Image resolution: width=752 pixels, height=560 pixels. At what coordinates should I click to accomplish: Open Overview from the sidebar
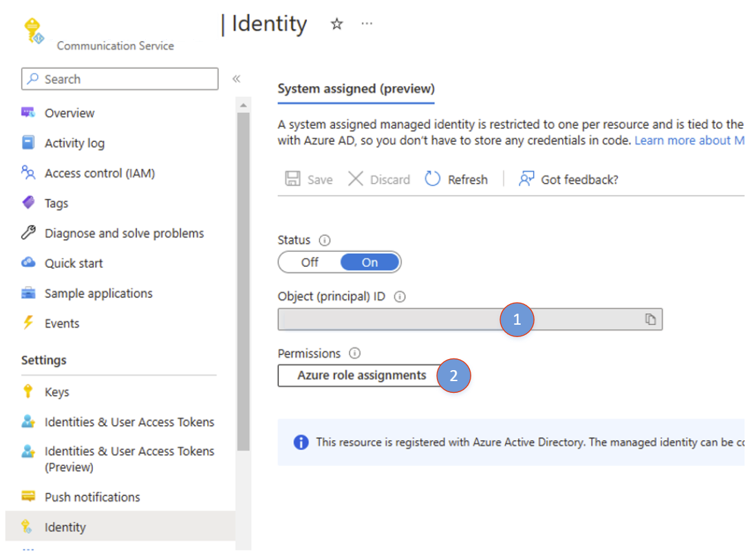point(69,113)
